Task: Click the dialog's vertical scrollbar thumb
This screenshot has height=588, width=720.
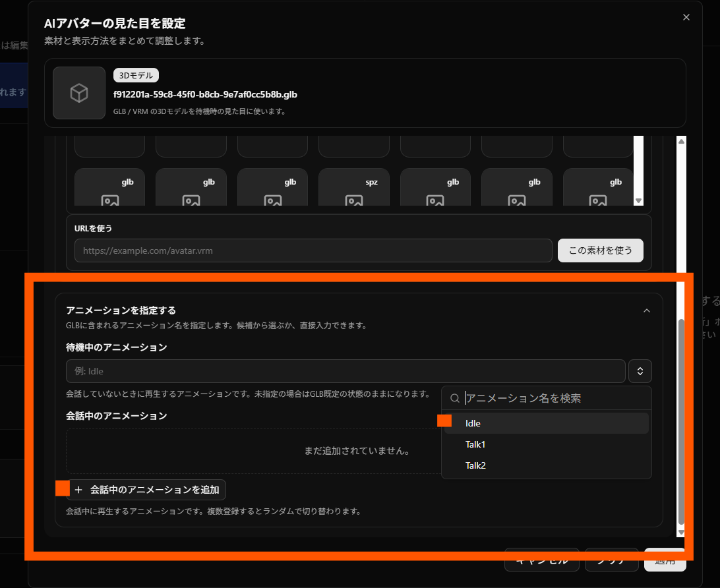Action: pyautogui.click(x=682, y=421)
